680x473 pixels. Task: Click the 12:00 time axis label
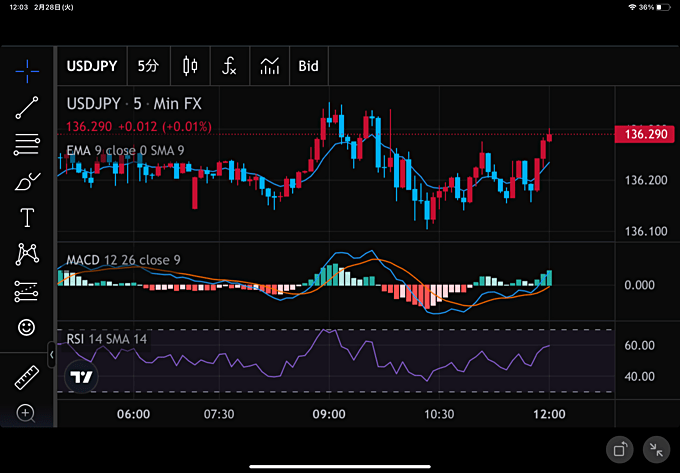coord(549,414)
